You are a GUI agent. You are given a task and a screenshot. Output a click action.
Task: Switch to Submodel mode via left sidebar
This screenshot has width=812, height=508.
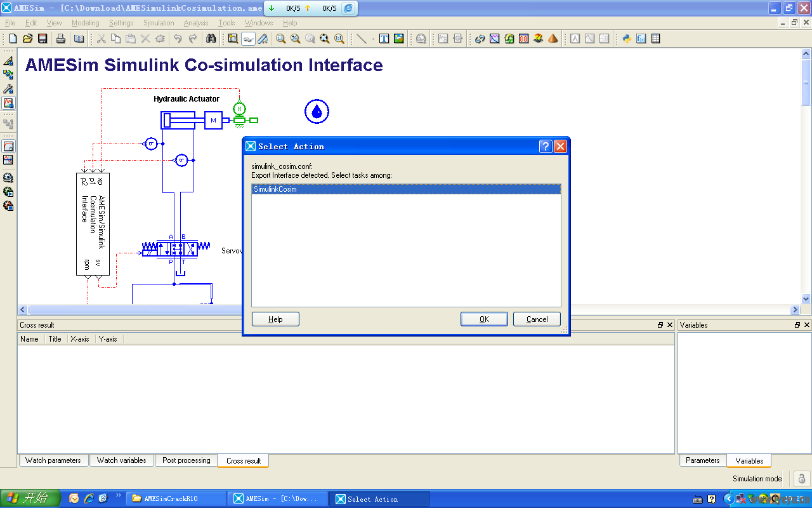[8, 75]
